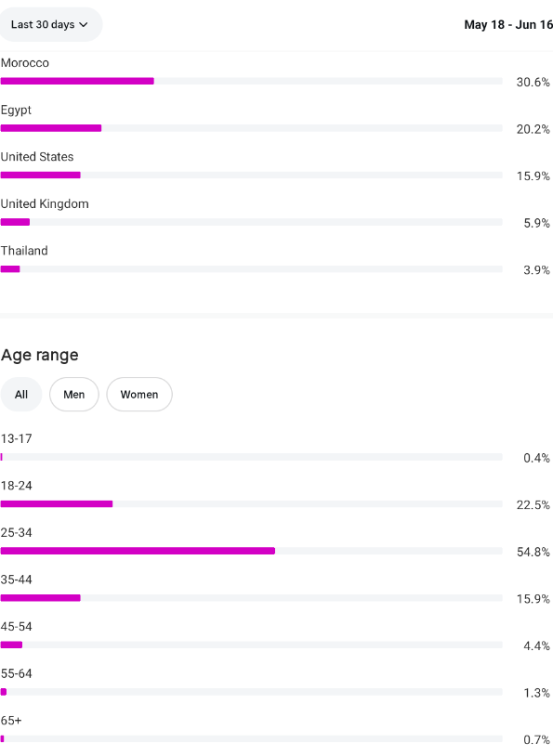Click the Age range heading
The height and width of the screenshot is (756, 553).
click(40, 356)
